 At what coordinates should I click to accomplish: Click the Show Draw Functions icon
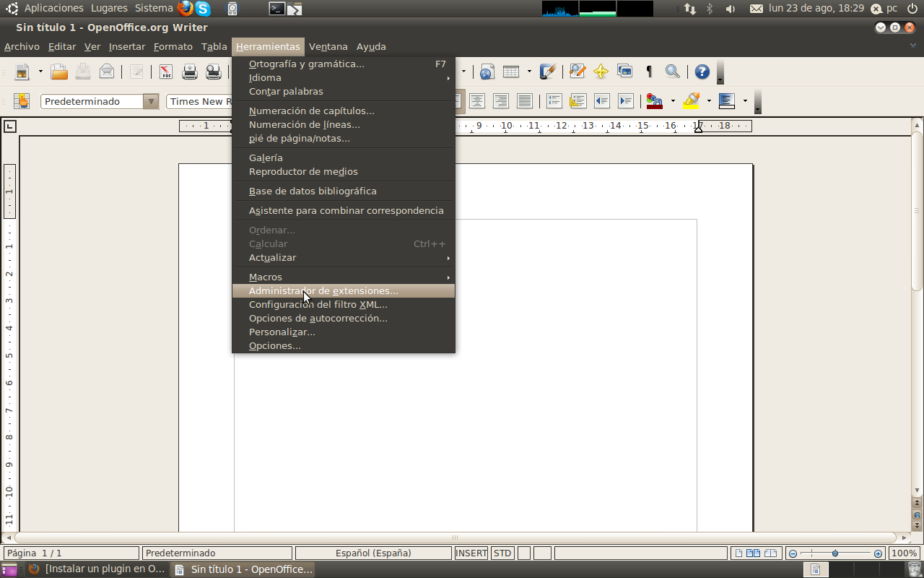(x=548, y=72)
